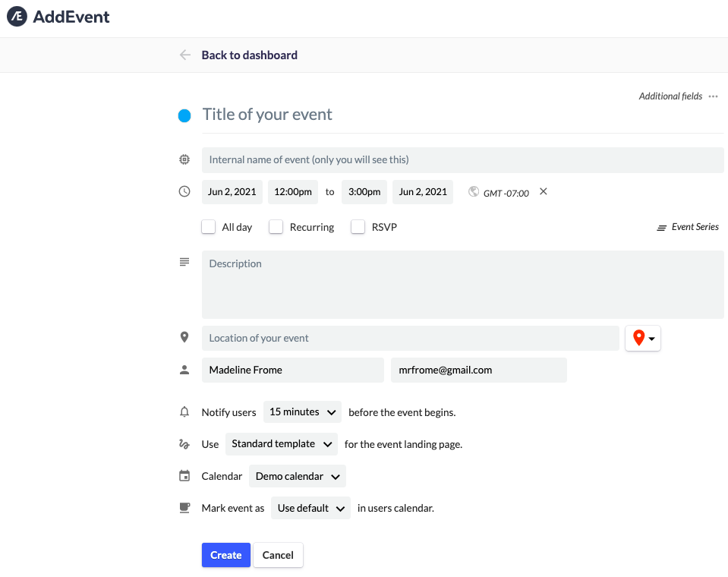728x577 pixels.
Task: Open the Standard template dropdown
Action: (x=281, y=443)
